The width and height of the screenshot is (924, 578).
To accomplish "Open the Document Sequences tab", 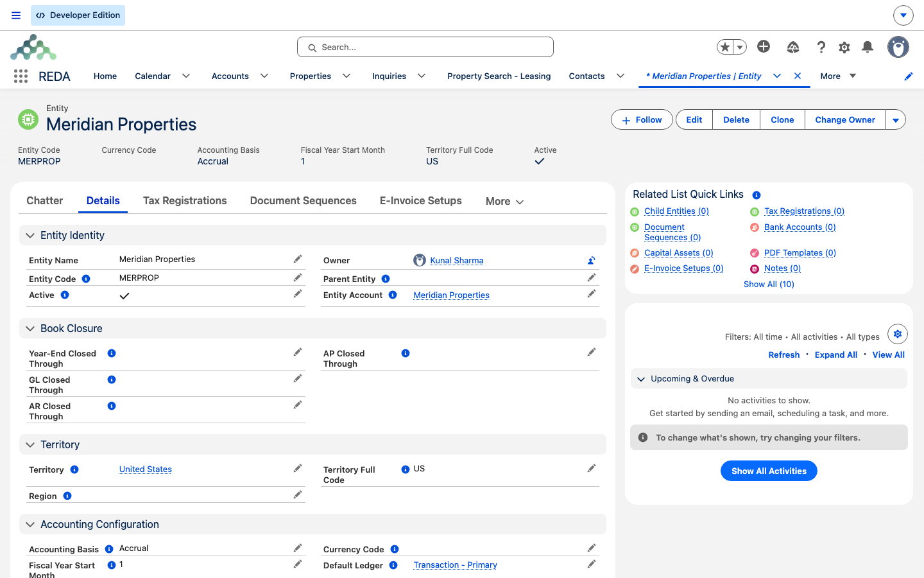I will [304, 200].
